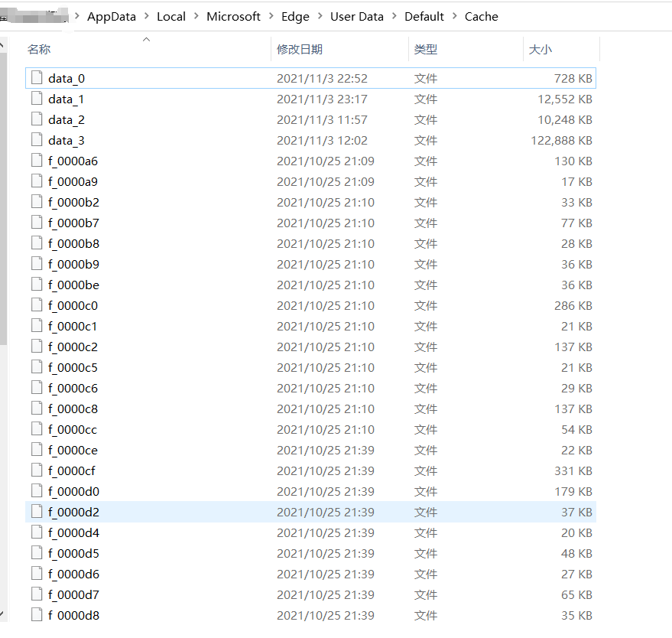This screenshot has height=638, width=672.
Task: Click the file icon beside f_0000d4
Action: click(x=37, y=532)
